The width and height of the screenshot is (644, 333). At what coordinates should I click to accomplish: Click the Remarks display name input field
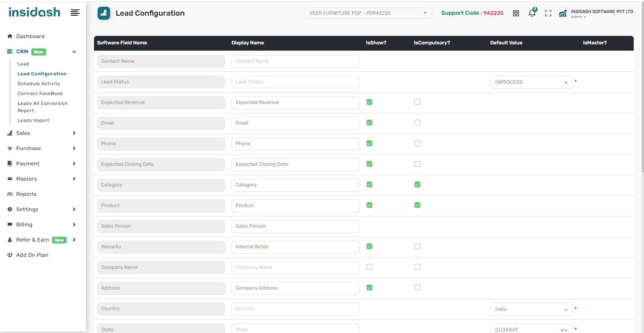(295, 247)
